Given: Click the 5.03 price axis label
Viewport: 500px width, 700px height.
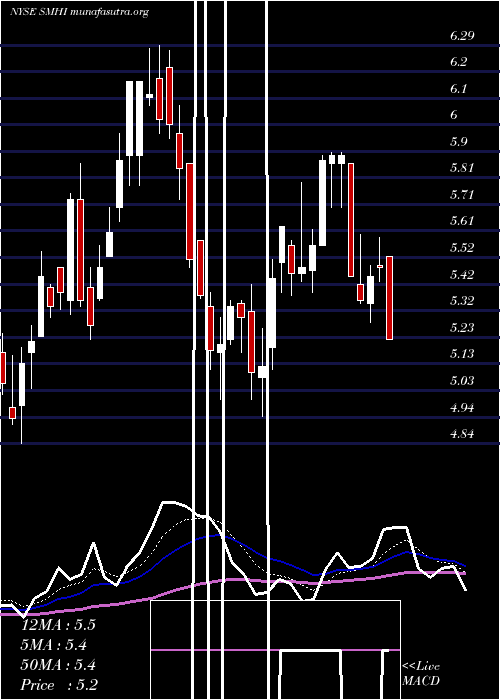Looking at the screenshot, I should pyautogui.click(x=462, y=381).
